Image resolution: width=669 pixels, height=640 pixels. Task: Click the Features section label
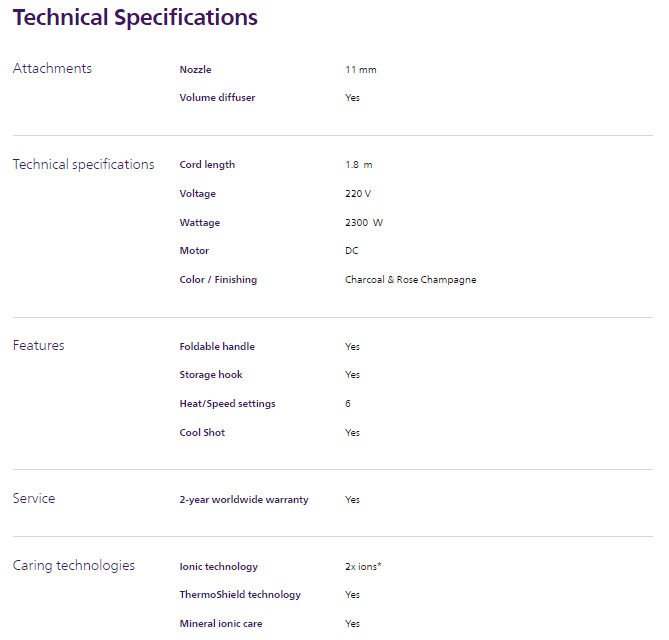(x=38, y=346)
